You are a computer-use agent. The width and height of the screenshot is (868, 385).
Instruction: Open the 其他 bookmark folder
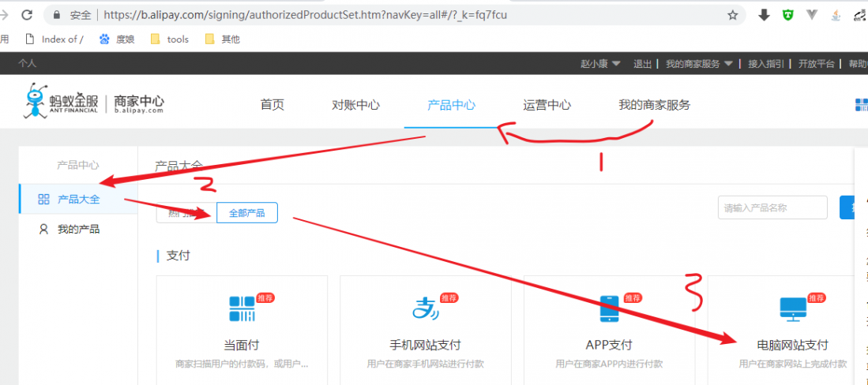223,39
